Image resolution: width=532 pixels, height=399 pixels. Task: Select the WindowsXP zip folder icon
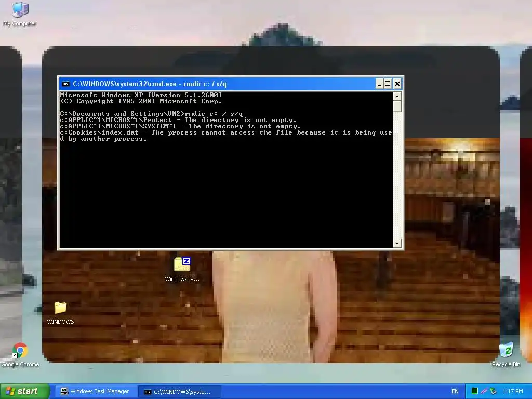[182, 269]
